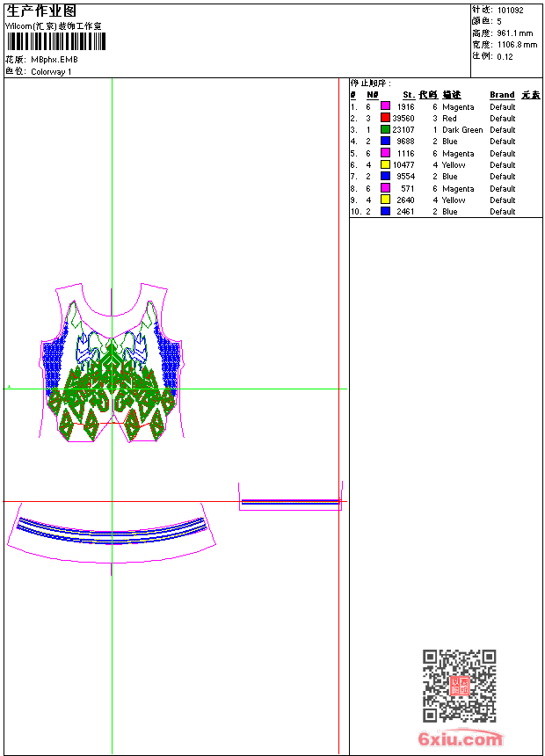Viewport: 545px width, 756px height.
Task: Click stitch count '10477' in row 6
Action: pyautogui.click(x=403, y=165)
